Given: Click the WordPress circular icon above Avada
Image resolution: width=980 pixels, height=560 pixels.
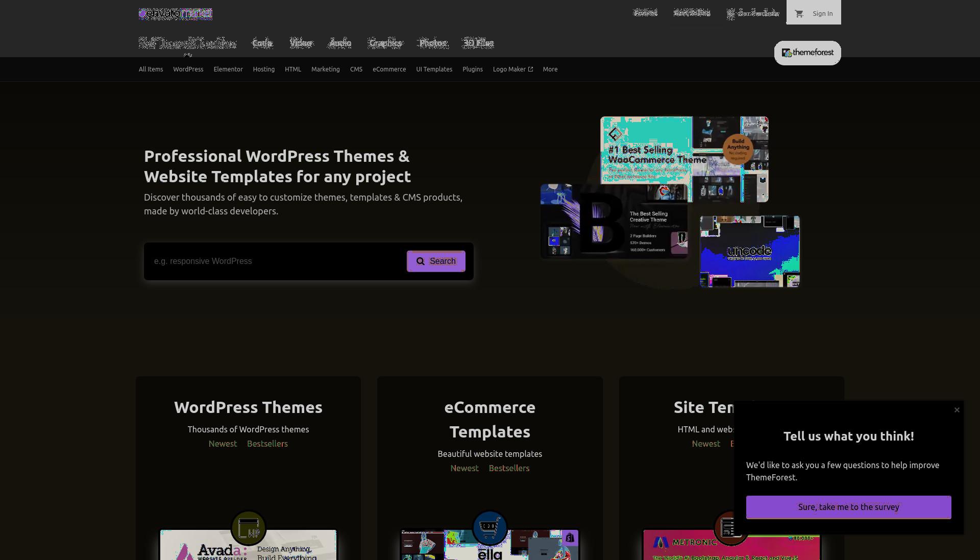Looking at the screenshot, I should pos(249,528).
